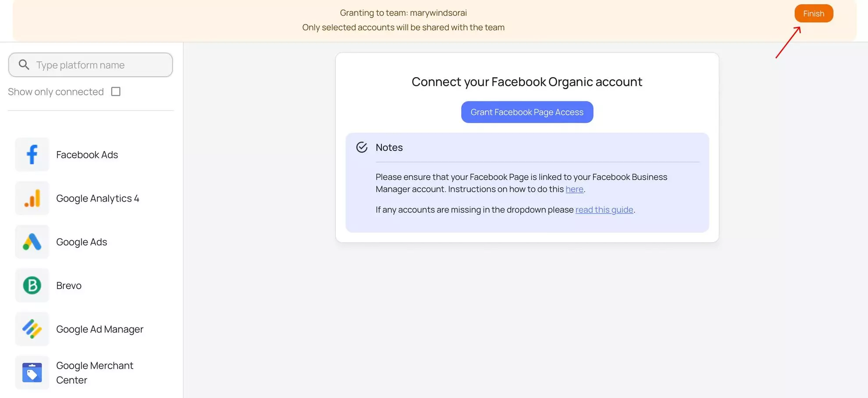Select the Facebook Ads text label
868x398 pixels.
pyautogui.click(x=87, y=155)
